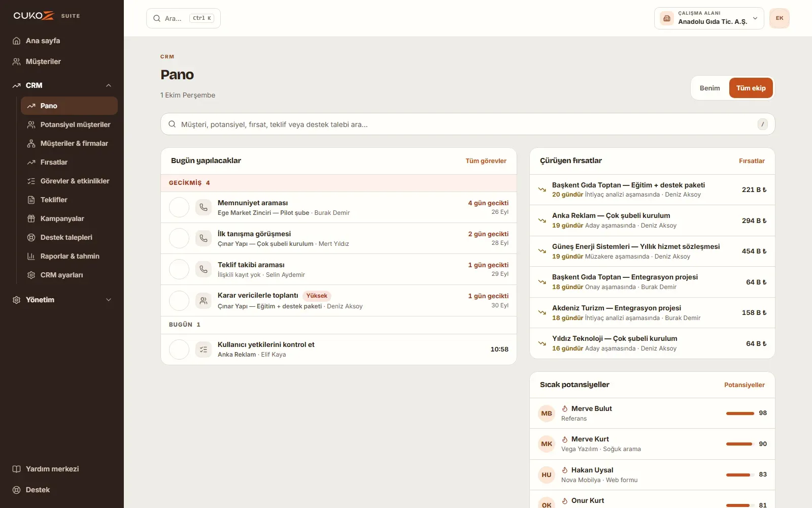
Task: Tick the Kullanıcı yetkilerini kontrol et task
Action: click(x=179, y=350)
